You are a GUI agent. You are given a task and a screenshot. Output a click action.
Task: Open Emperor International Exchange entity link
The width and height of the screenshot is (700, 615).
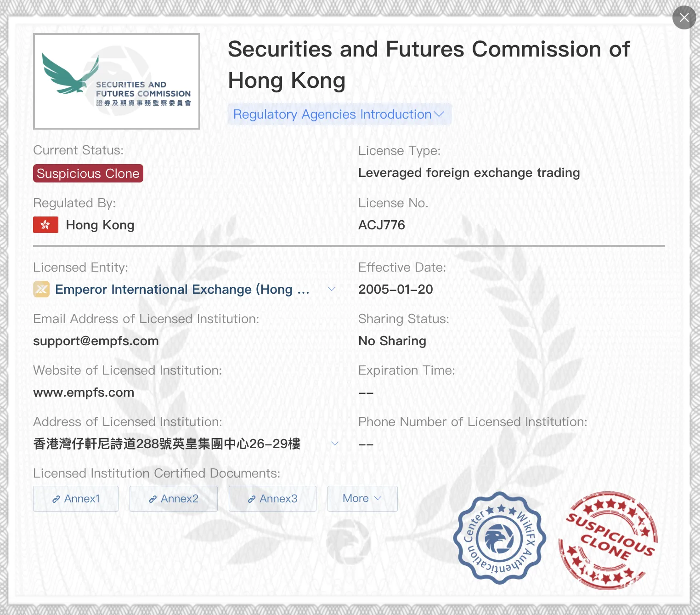point(182,289)
